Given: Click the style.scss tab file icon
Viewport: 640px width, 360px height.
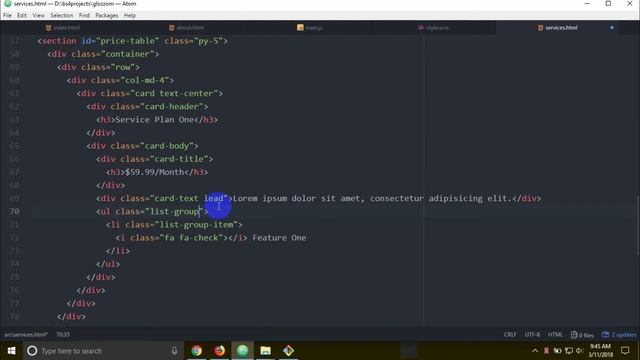Looking at the screenshot, I should point(421,28).
